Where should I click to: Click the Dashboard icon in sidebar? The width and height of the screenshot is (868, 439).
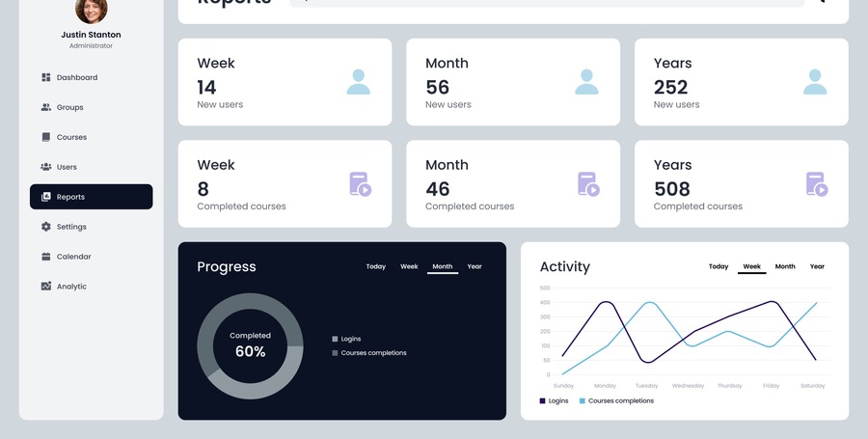[x=46, y=77]
